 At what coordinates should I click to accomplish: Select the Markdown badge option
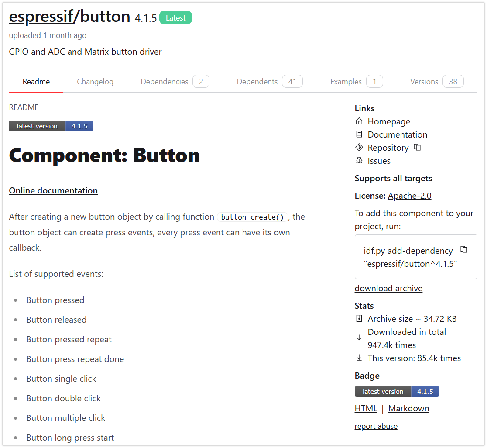coord(408,408)
